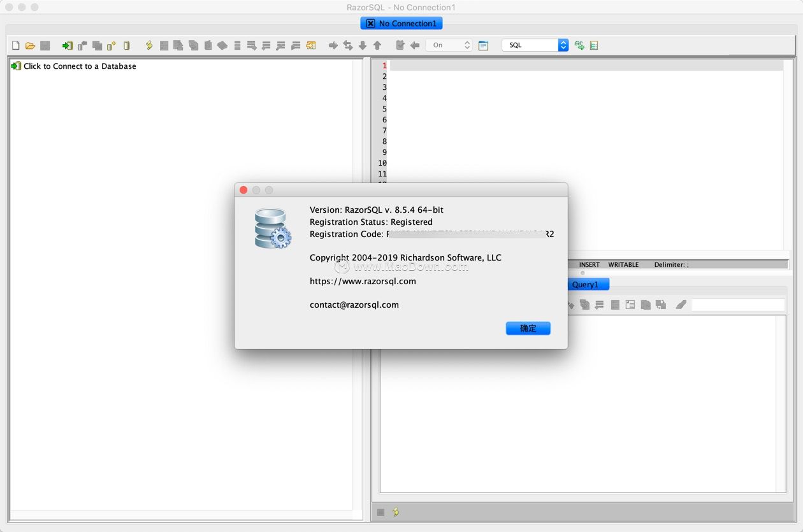Click the two-way swap arrows toolbar icon
This screenshot has height=532, width=803.
[x=348, y=45]
